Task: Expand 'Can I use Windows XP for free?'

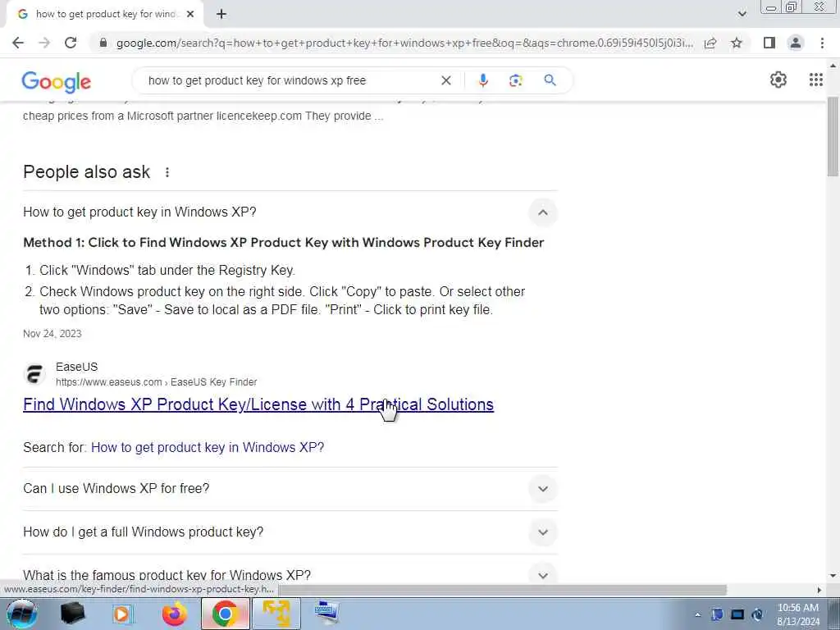Action: [x=543, y=489]
